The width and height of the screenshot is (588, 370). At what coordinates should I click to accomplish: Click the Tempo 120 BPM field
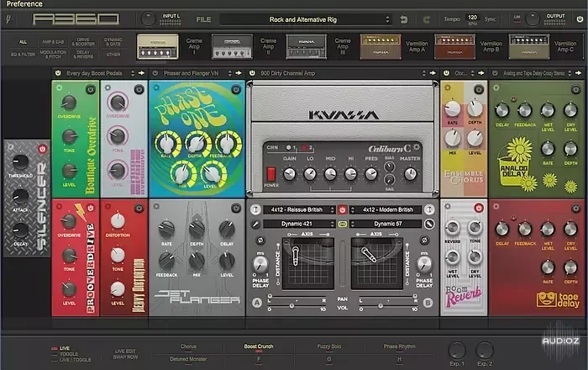472,19
